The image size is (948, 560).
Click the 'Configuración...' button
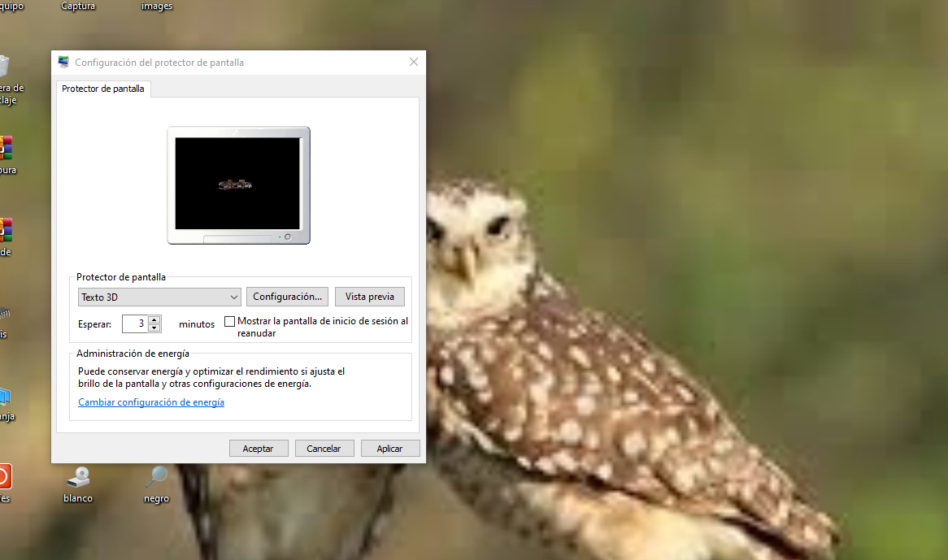point(287,297)
